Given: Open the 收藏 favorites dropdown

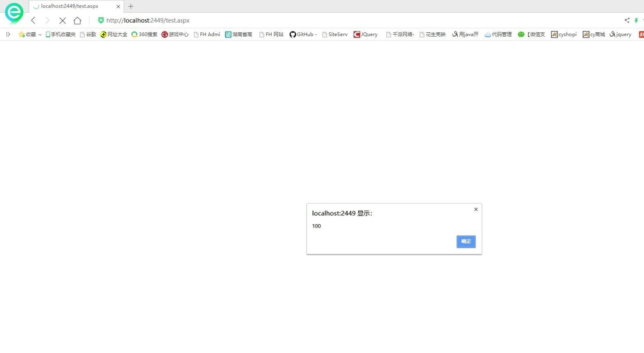Looking at the screenshot, I should coord(30,35).
